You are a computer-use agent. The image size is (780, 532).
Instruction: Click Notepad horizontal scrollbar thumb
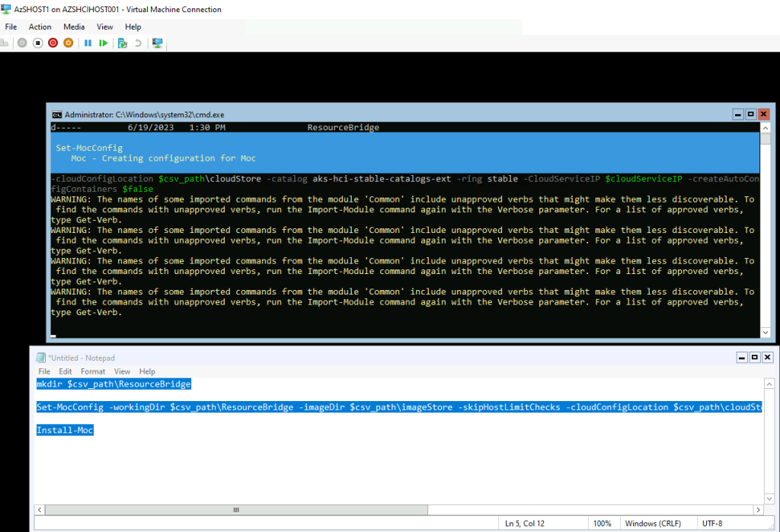(x=236, y=510)
